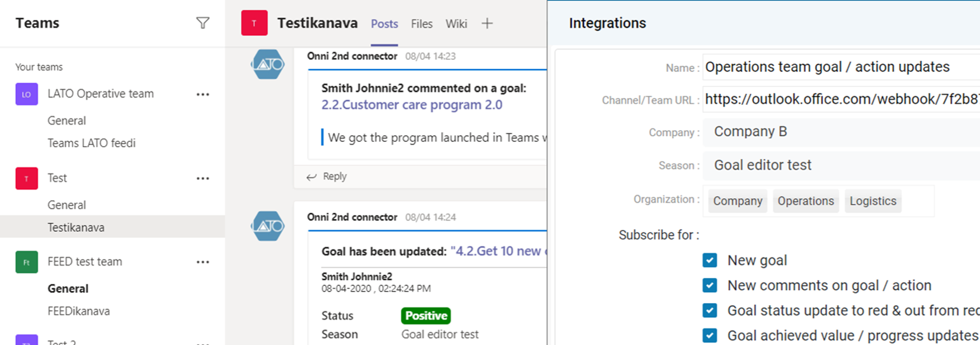Open more options for Test team
This screenshot has width=980, height=345.
click(x=203, y=179)
